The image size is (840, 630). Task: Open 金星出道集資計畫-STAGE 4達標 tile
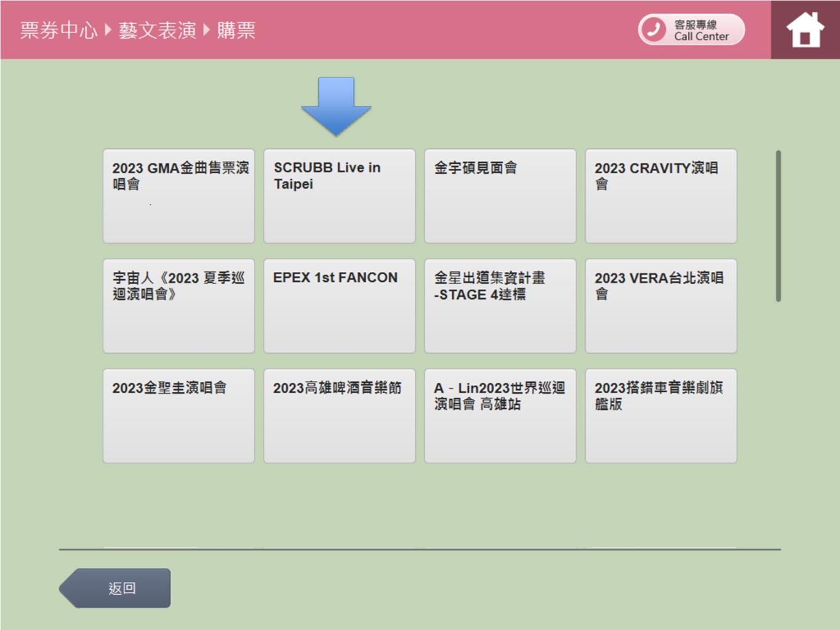pos(500,306)
